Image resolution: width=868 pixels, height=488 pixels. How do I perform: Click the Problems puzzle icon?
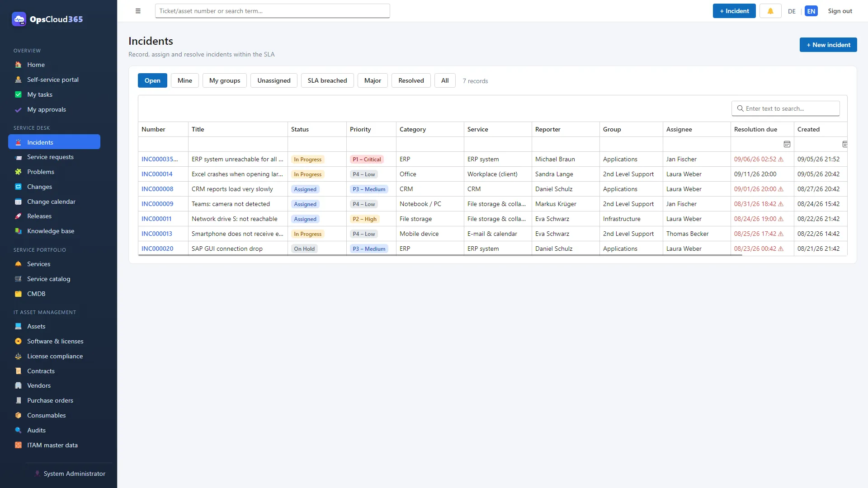pyautogui.click(x=18, y=172)
